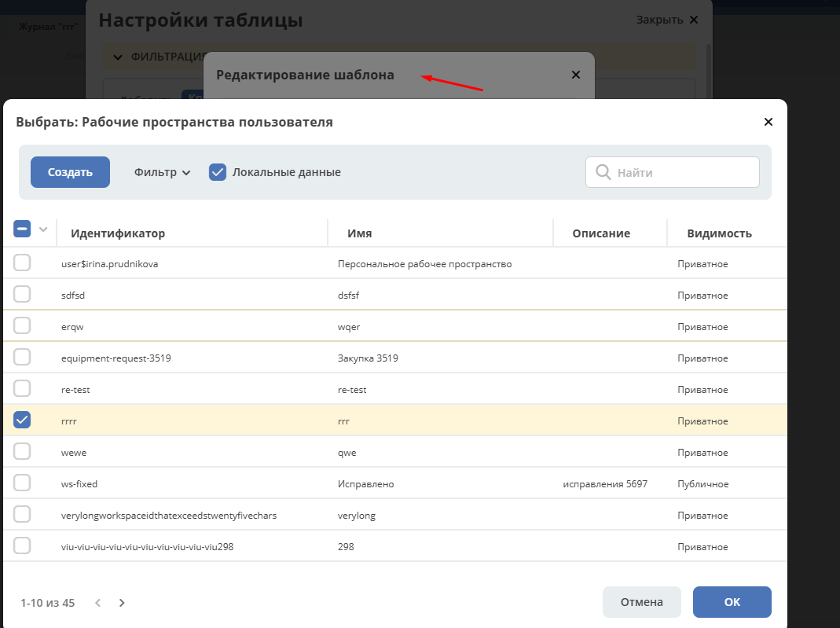Viewport: 840px width, 628px height.
Task: Sort by the Identifier column header
Action: click(x=118, y=233)
